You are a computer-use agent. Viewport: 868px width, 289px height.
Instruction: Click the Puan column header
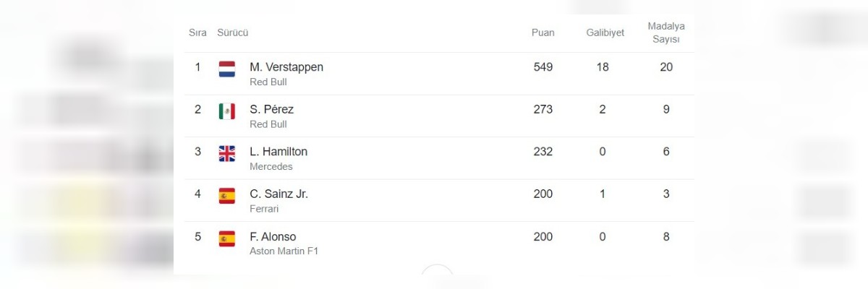[x=542, y=33]
